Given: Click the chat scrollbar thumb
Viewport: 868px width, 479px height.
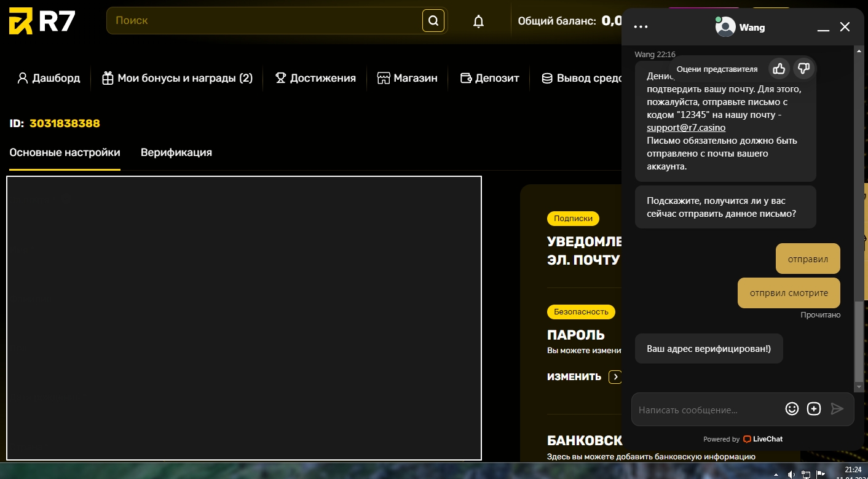Looking at the screenshot, I should coord(858,341).
